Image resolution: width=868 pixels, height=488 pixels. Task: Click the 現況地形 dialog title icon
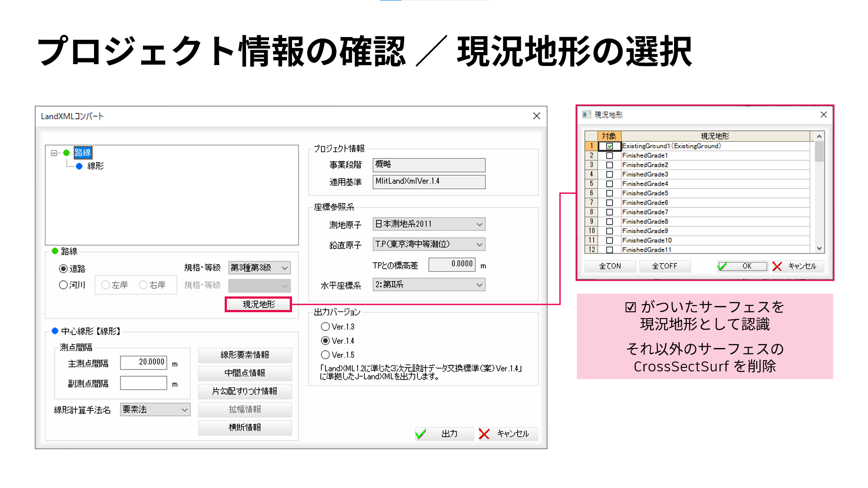[586, 115]
